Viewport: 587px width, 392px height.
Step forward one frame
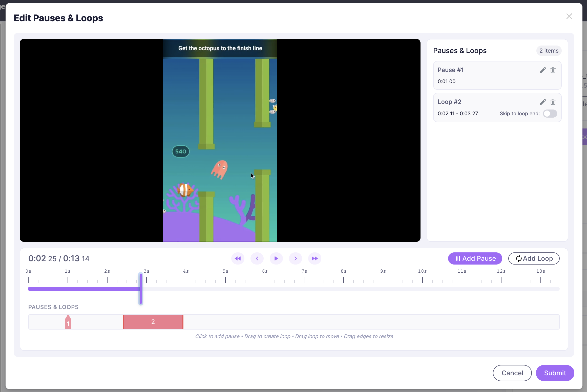(295, 258)
